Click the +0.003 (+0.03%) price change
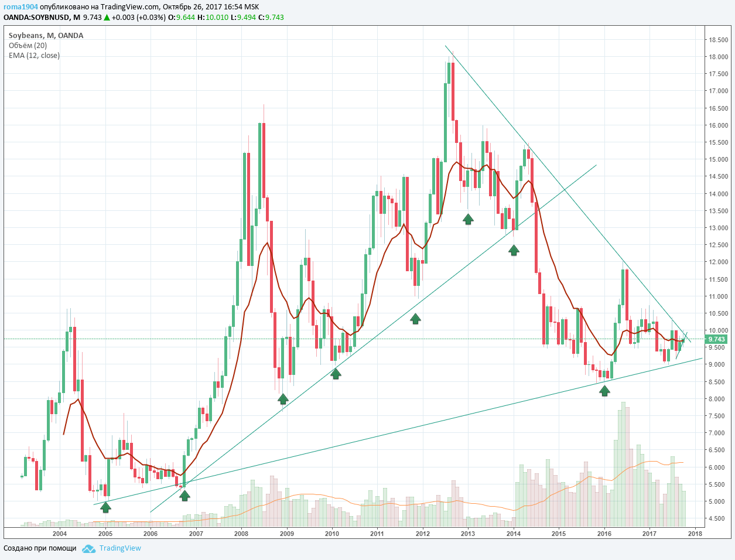The width and height of the screenshot is (735, 560). coord(139,18)
